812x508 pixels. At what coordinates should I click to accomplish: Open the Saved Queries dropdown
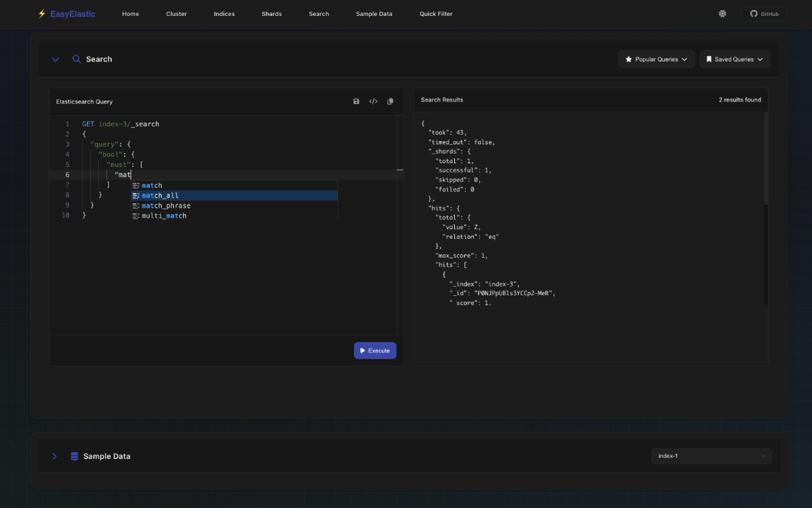click(735, 59)
